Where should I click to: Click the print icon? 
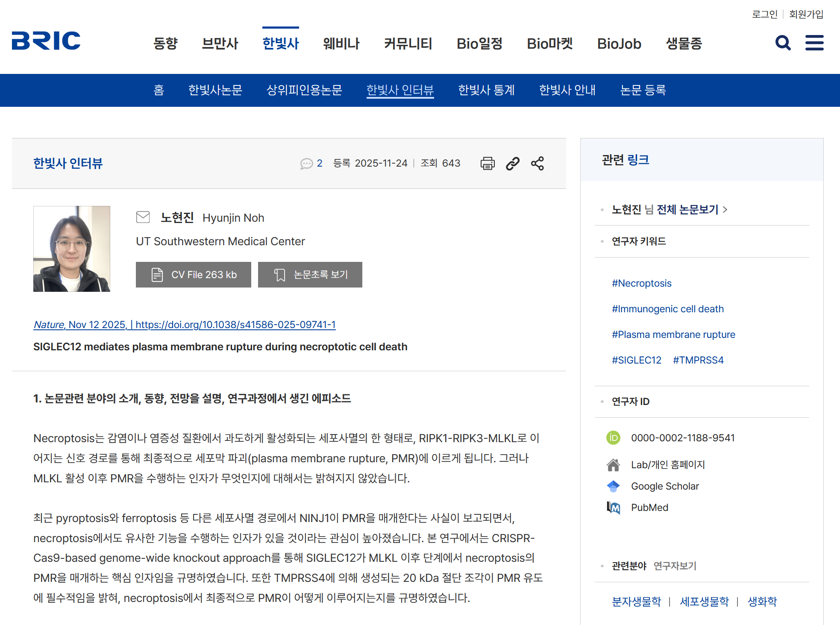[488, 163]
